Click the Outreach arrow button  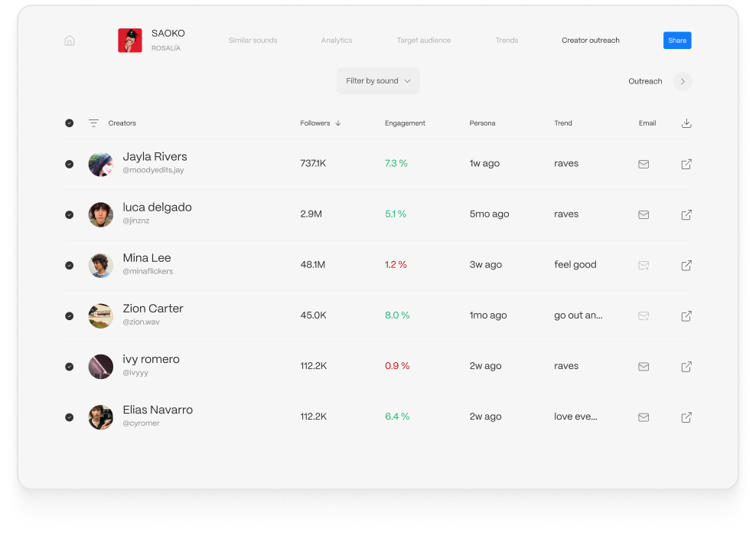click(x=683, y=81)
